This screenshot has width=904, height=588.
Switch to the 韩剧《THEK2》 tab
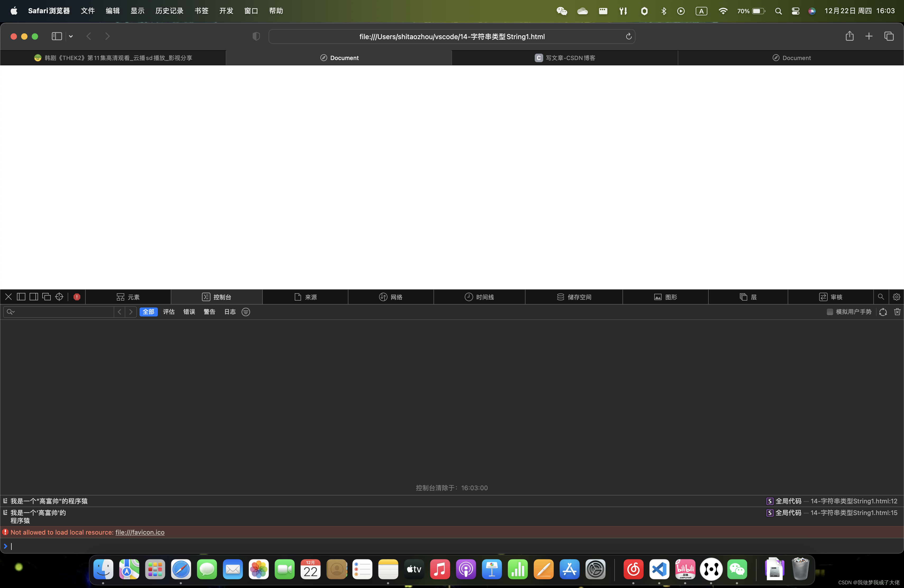113,58
